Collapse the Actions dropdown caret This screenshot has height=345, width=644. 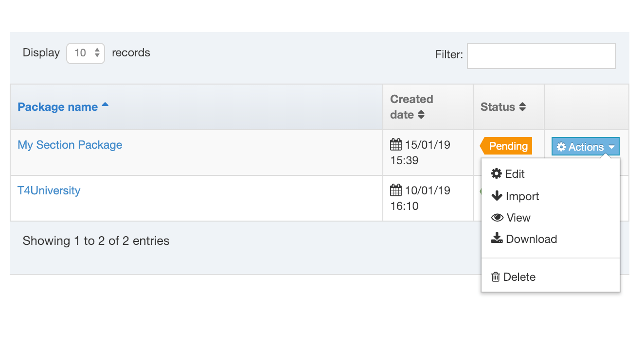tap(611, 147)
